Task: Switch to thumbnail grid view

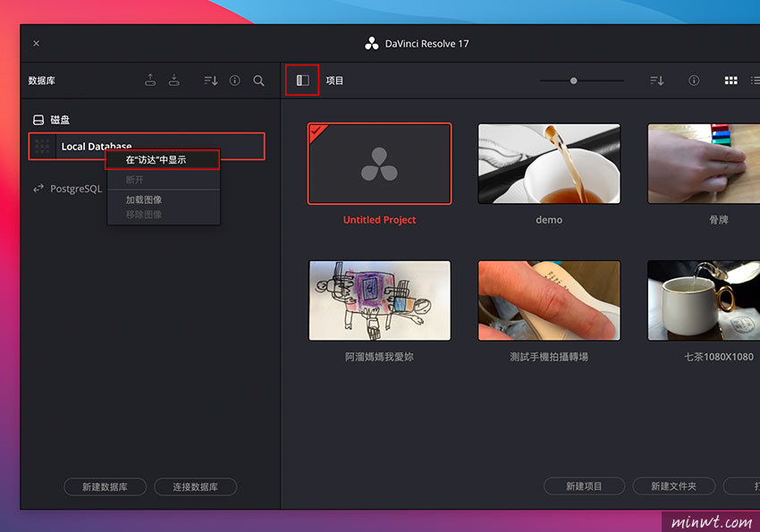Action: tap(730, 80)
